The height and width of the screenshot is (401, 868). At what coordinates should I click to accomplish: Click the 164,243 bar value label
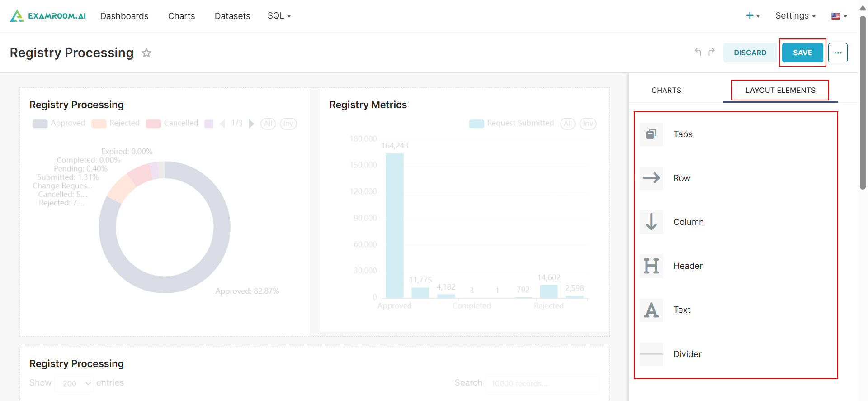click(x=395, y=146)
